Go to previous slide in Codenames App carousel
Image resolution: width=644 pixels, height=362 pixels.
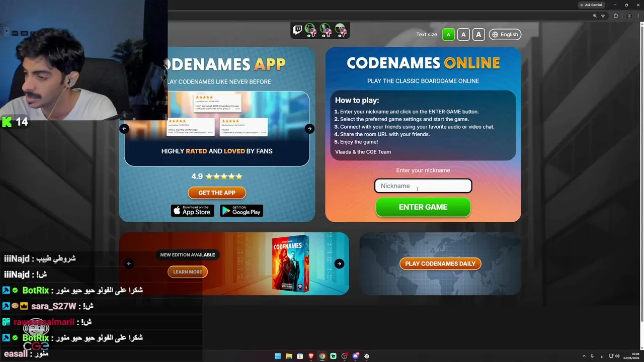pos(124,129)
